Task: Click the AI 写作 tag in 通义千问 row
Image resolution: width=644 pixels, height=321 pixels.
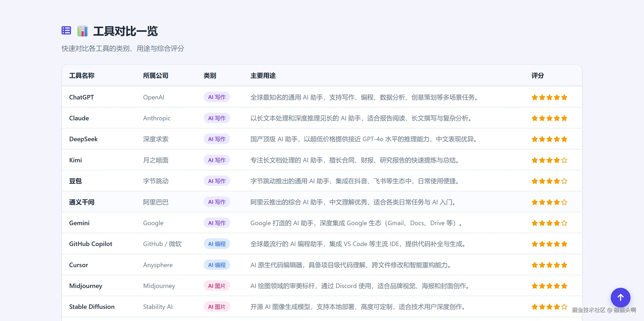Action: (x=217, y=202)
